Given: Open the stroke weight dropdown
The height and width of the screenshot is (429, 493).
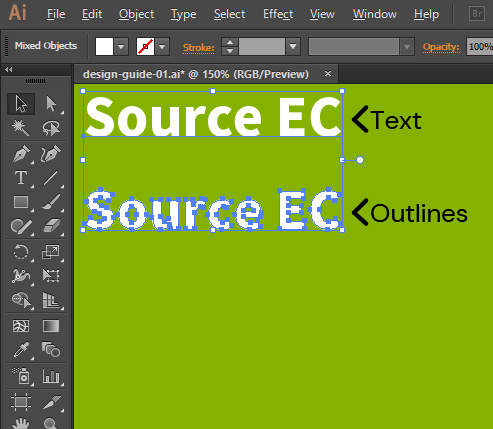Looking at the screenshot, I should tap(293, 47).
